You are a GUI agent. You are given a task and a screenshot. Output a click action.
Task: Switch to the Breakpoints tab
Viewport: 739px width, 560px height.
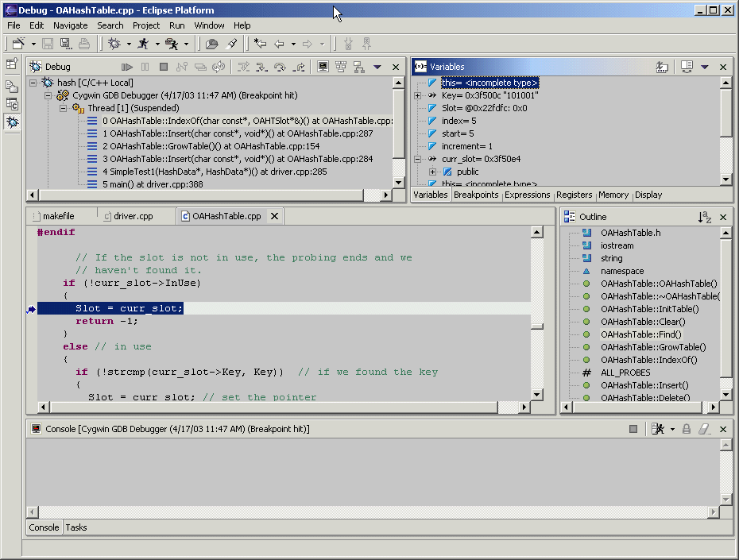click(476, 195)
